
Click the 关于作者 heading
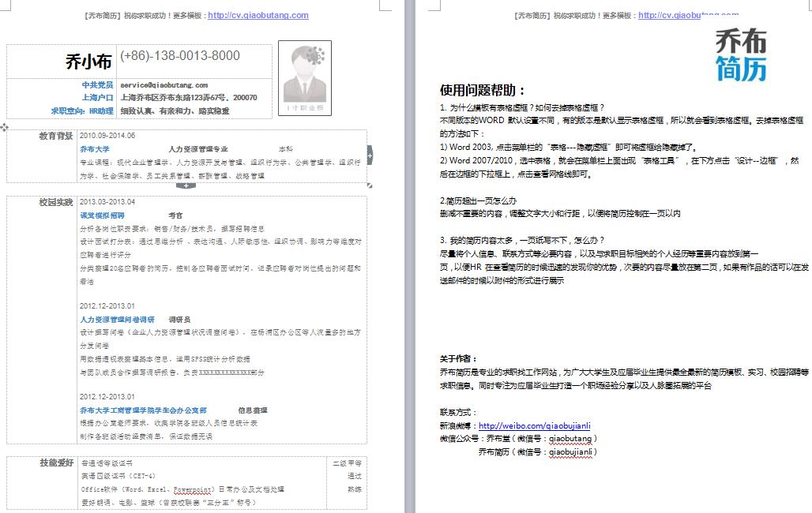459,358
